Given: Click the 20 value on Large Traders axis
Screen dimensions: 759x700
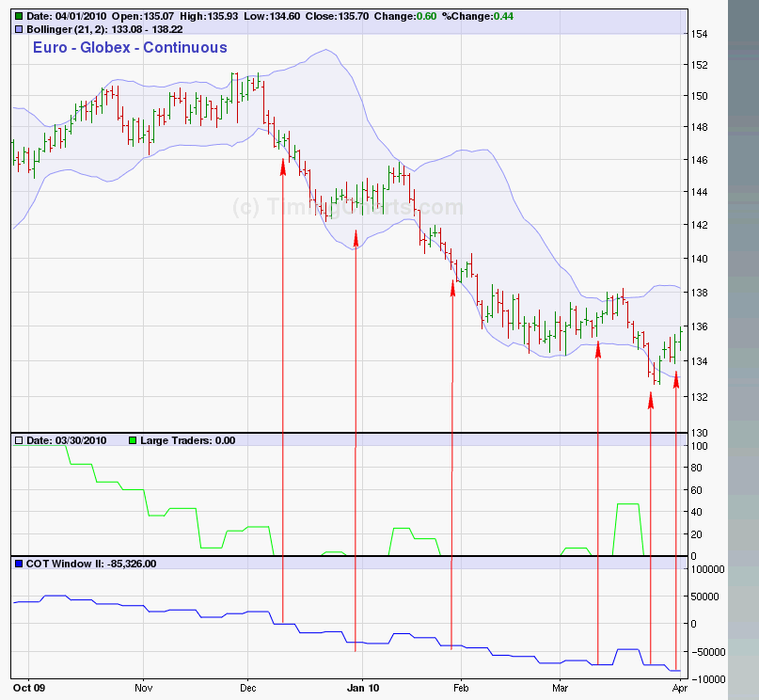Looking at the screenshot, I should [x=696, y=534].
